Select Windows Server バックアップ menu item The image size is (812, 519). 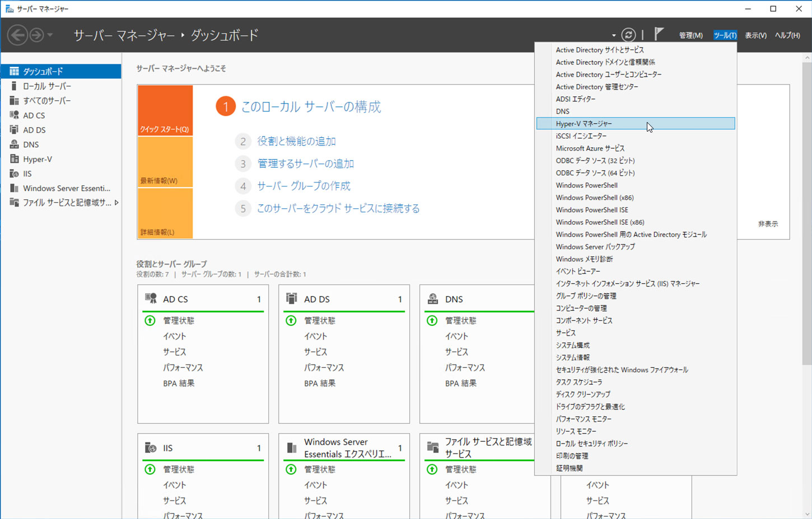[636, 247]
